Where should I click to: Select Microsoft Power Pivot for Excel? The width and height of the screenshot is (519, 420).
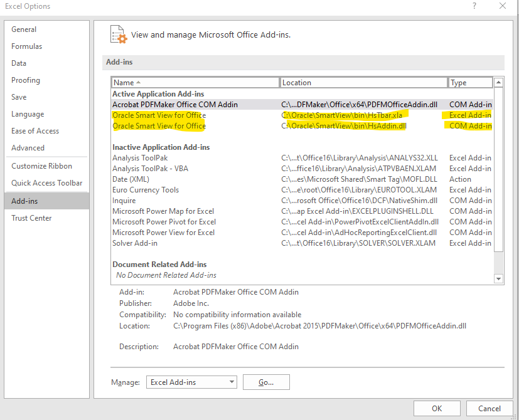(302, 221)
